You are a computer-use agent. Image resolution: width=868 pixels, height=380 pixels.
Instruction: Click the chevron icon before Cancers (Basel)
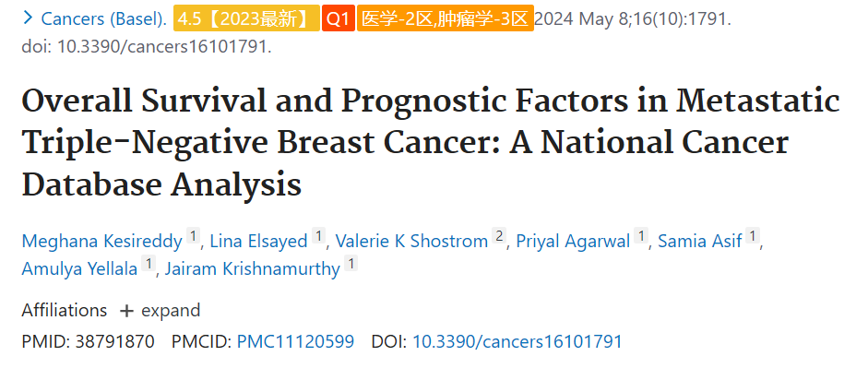coord(28,18)
